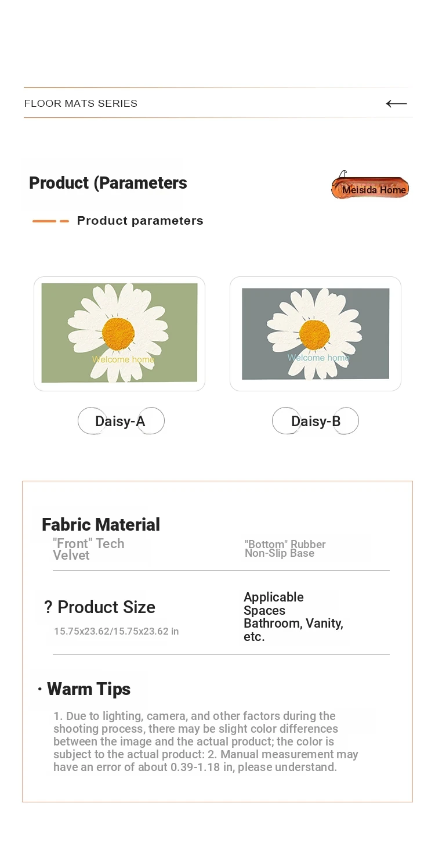Select the gray Daisy-B mat thumbnail

(316, 333)
